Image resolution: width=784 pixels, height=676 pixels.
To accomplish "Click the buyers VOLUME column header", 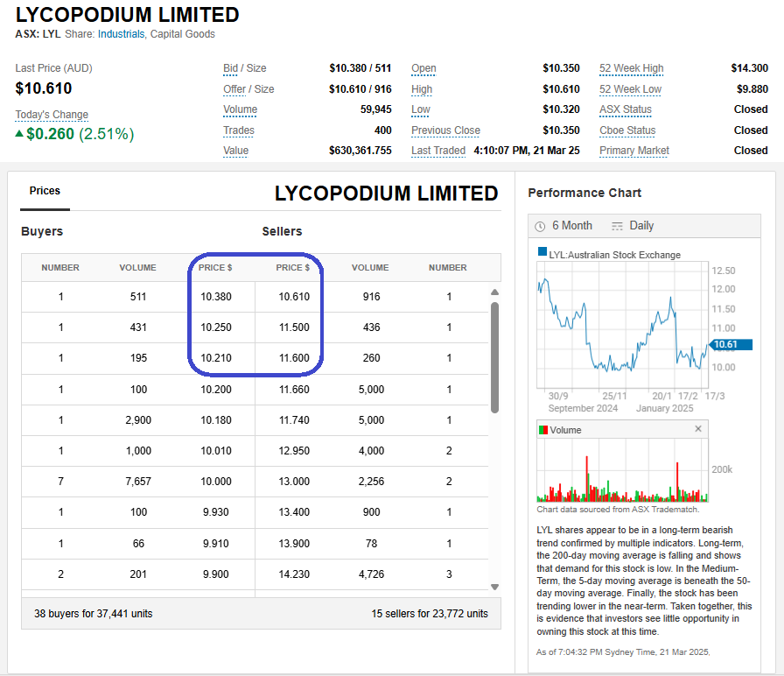I will click(x=137, y=268).
